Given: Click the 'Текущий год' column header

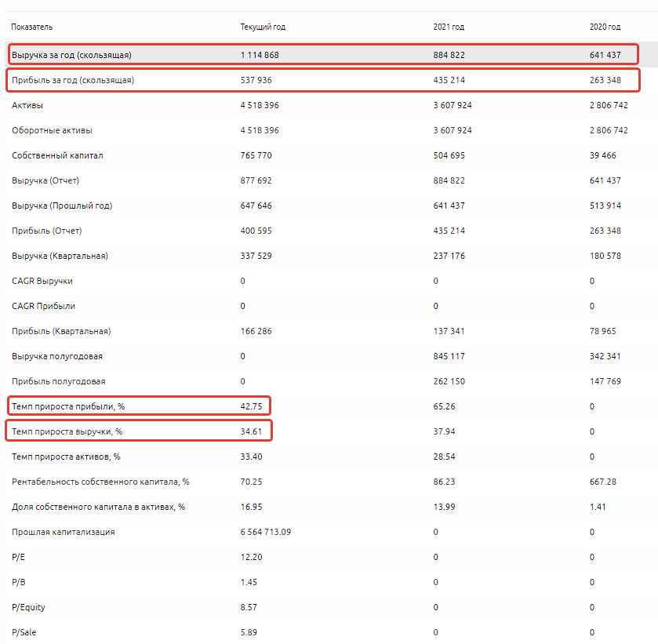Looking at the screenshot, I should click(x=263, y=27).
